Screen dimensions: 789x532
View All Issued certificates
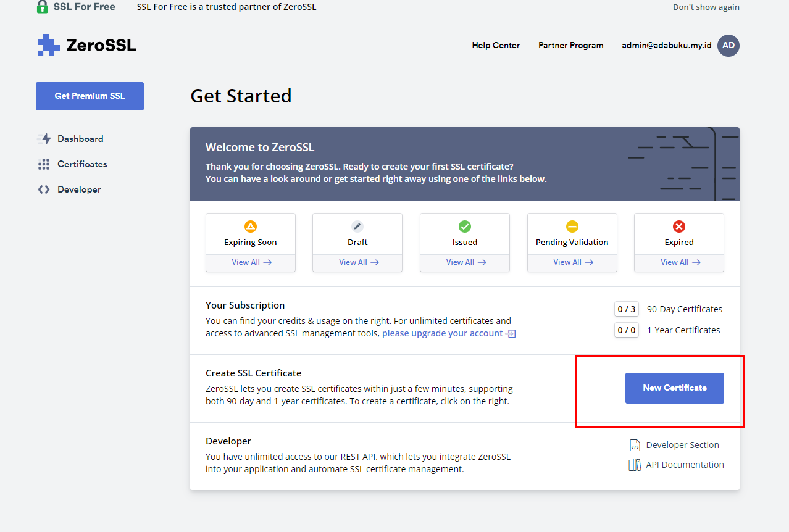[465, 262]
